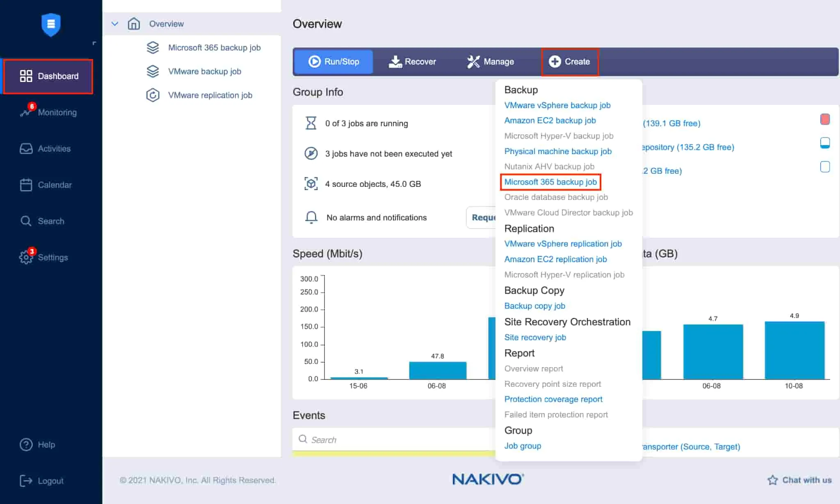Open the Help question mark icon
Screen dimensions: 840x504
pos(26,445)
